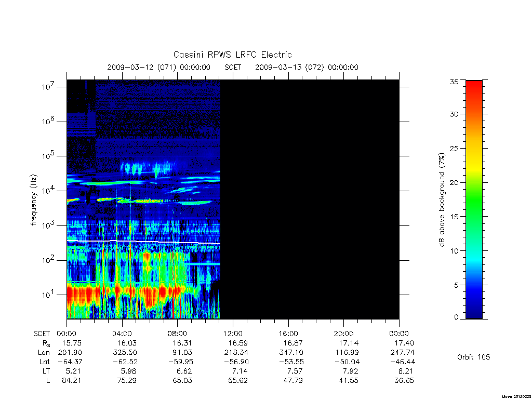Viewport: 532px width, 399px height.
Task: Click the 5 tick label on the color bar
Action: point(456,285)
